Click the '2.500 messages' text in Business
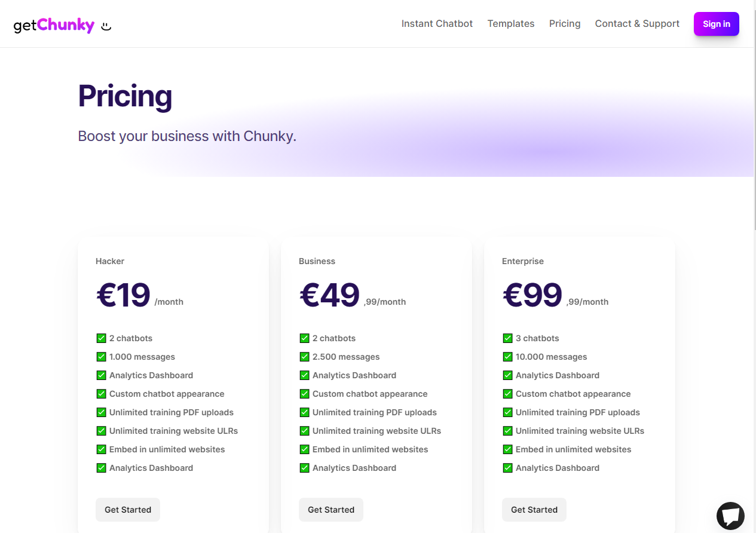 pyautogui.click(x=346, y=357)
